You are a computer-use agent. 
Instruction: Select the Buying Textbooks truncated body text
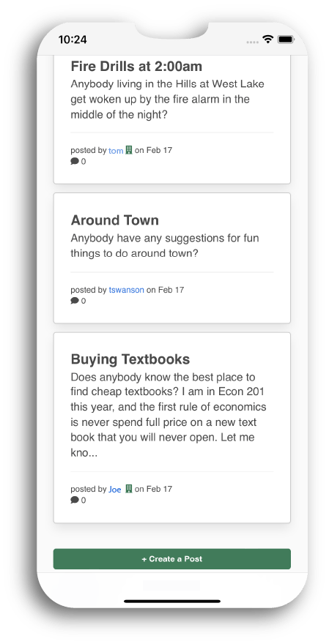[x=169, y=415]
